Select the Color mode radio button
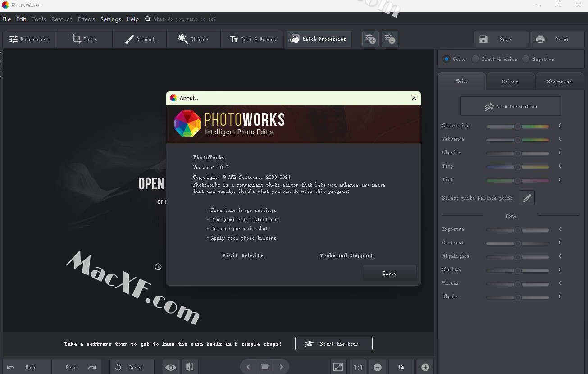Image resolution: width=588 pixels, height=374 pixels. [447, 59]
